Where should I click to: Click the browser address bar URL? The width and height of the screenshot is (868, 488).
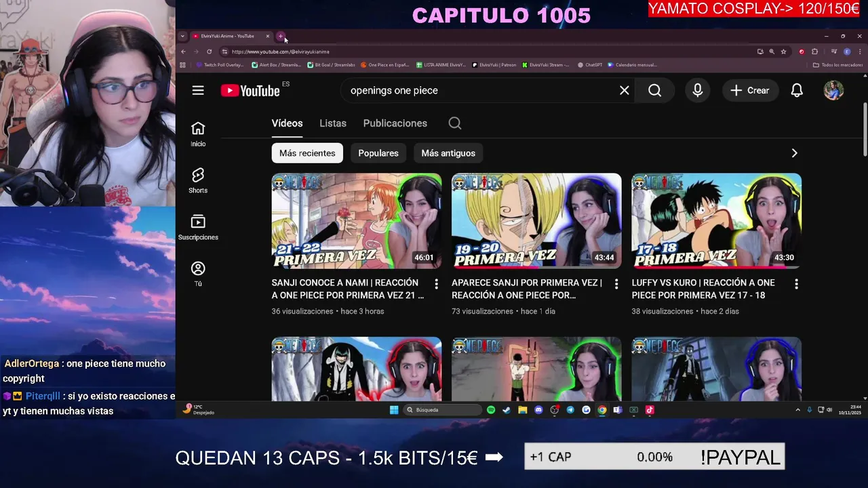coord(280,52)
